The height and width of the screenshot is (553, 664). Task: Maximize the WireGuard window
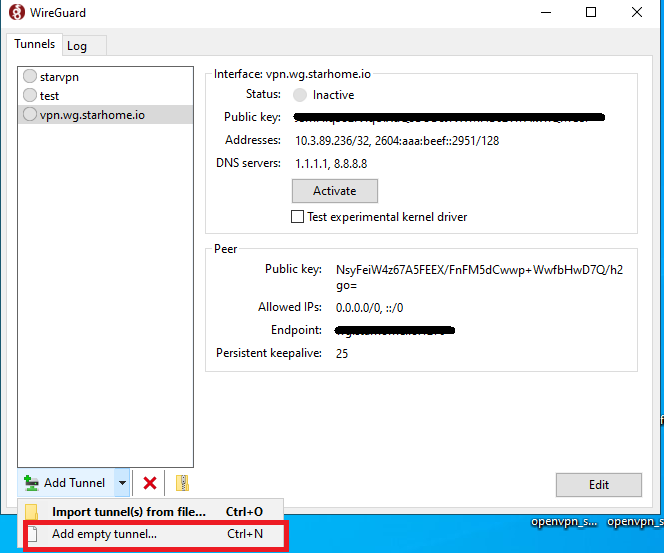coord(591,12)
